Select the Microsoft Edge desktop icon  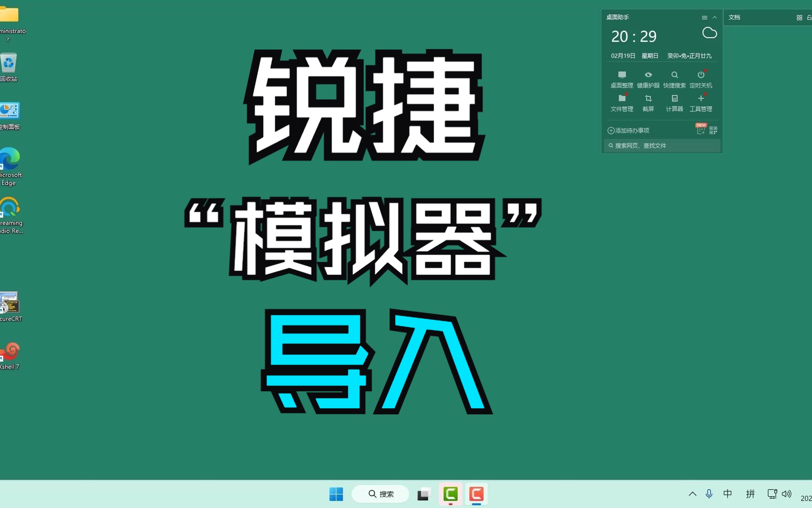point(10,166)
